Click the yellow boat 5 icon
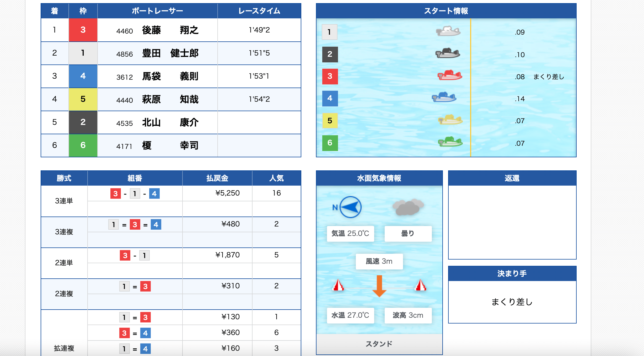This screenshot has width=644, height=356. (x=450, y=120)
